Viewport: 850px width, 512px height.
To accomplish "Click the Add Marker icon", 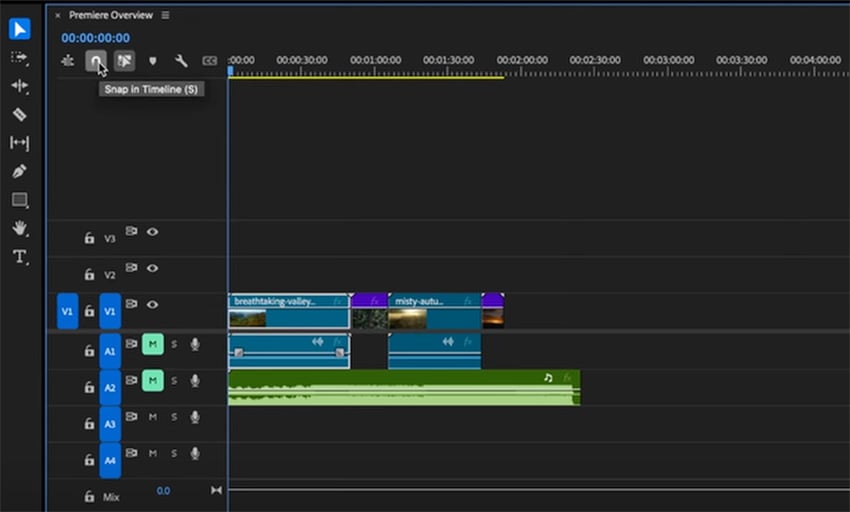I will point(153,61).
